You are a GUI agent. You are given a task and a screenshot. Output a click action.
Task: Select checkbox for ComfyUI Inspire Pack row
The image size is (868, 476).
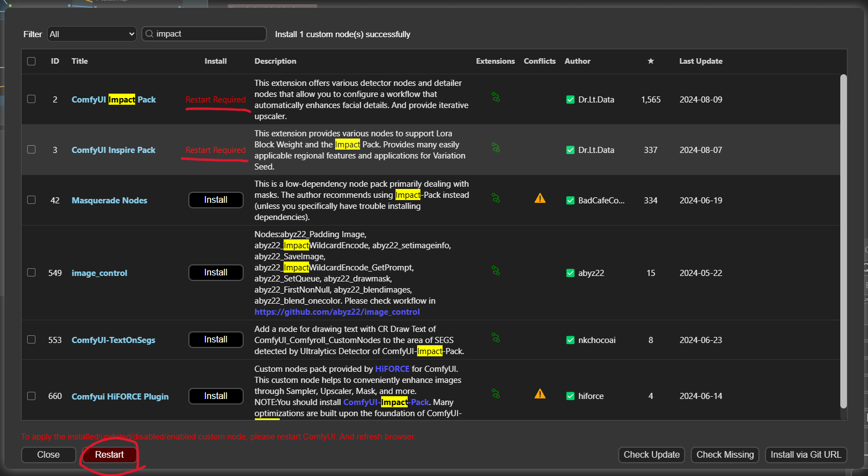[31, 150]
